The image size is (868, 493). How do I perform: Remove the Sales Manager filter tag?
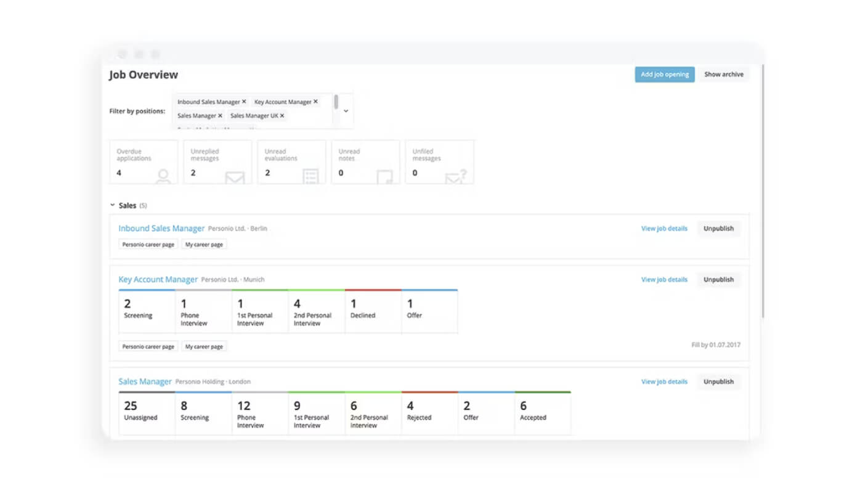coord(220,115)
